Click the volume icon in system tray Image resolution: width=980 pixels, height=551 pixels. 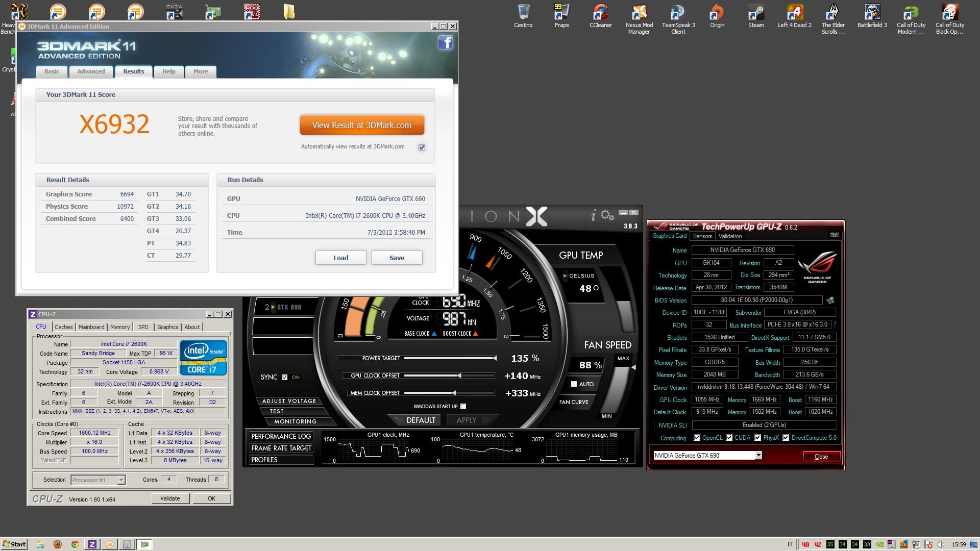point(941,544)
